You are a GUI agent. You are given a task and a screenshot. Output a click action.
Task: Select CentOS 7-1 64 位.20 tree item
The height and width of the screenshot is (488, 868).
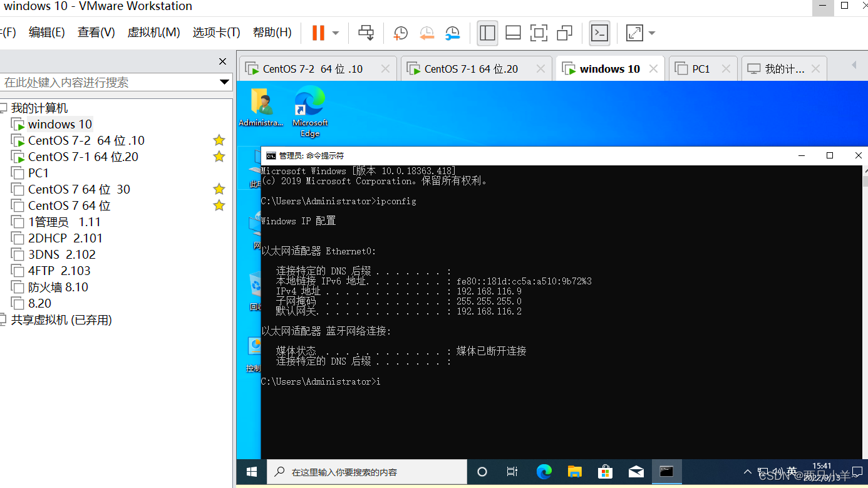(83, 157)
